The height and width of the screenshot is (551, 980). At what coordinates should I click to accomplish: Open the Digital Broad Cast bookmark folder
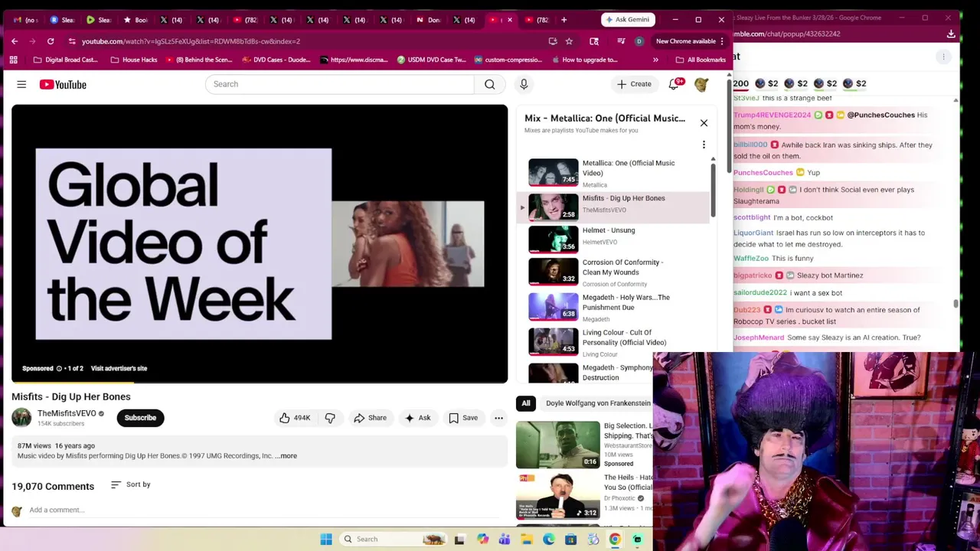pyautogui.click(x=65, y=60)
